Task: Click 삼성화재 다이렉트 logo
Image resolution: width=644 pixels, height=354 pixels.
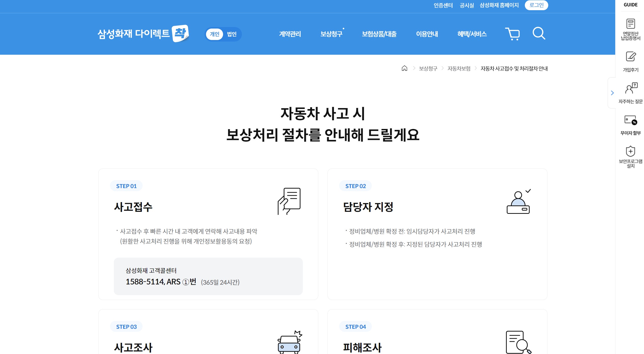Action: (143, 34)
